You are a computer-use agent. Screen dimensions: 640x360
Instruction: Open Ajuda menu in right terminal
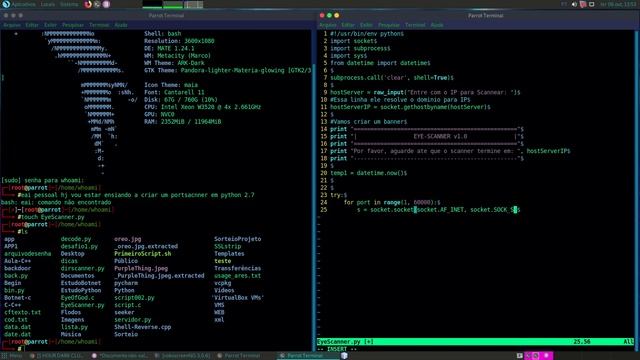437,25
